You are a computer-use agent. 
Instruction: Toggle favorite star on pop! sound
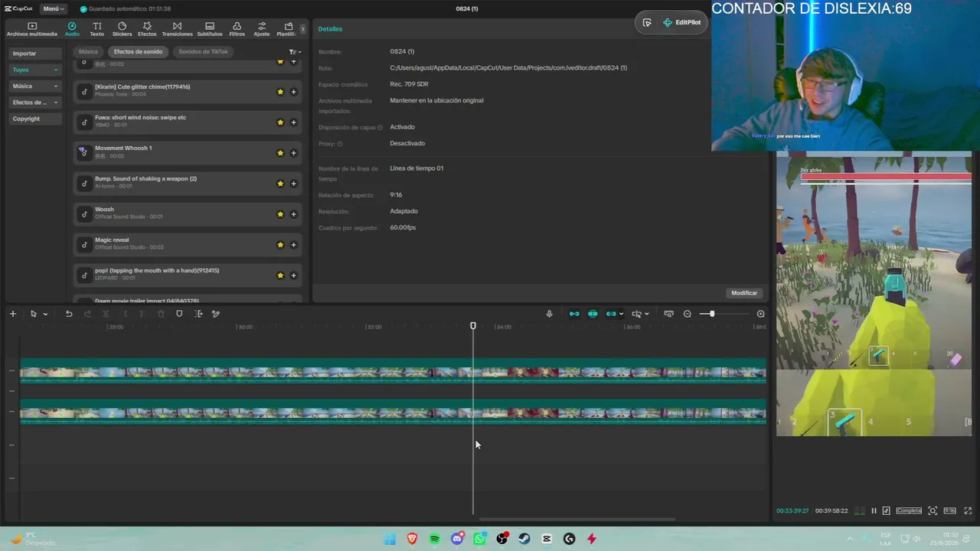(x=280, y=275)
